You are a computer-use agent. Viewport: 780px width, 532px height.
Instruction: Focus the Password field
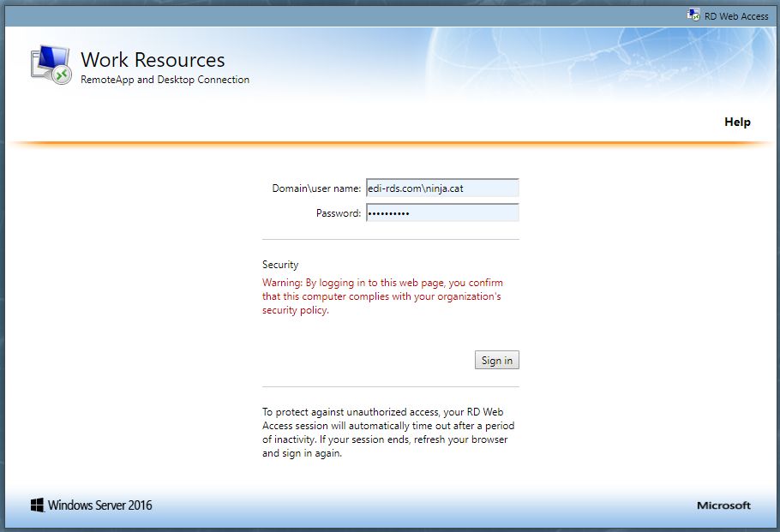coord(443,212)
